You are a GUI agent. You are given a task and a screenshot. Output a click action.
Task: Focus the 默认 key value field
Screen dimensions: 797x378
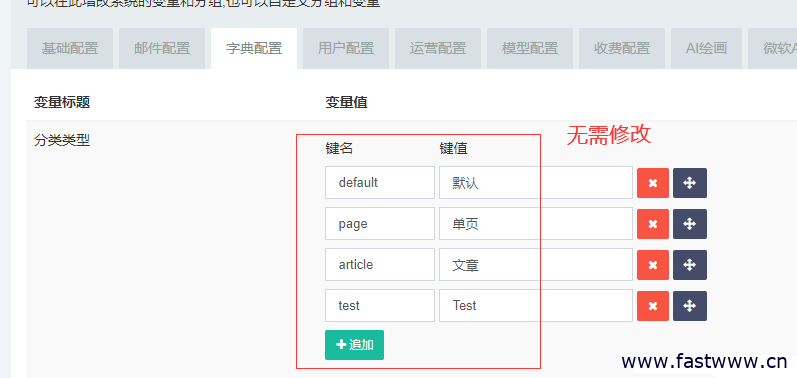(536, 182)
